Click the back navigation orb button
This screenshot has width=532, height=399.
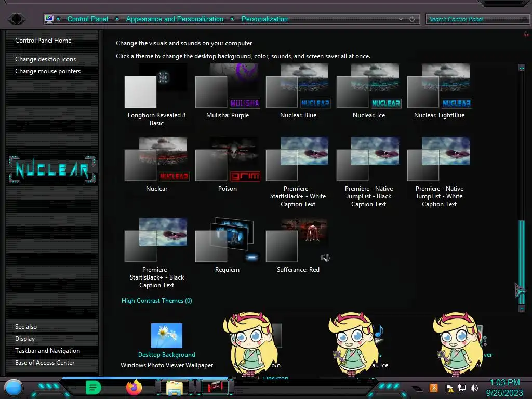16,19
